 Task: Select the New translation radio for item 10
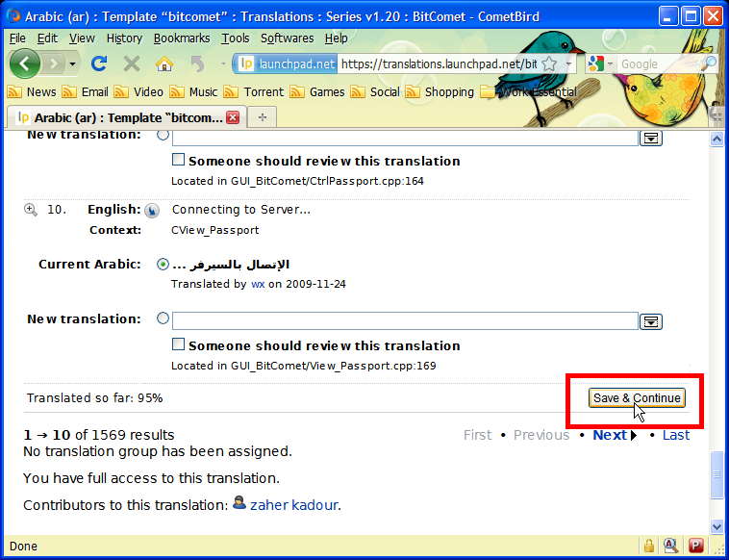point(163,318)
